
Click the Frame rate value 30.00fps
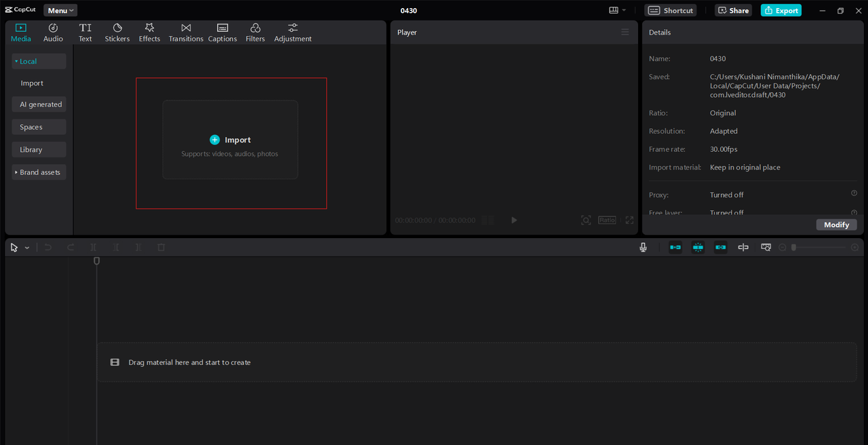click(x=724, y=149)
